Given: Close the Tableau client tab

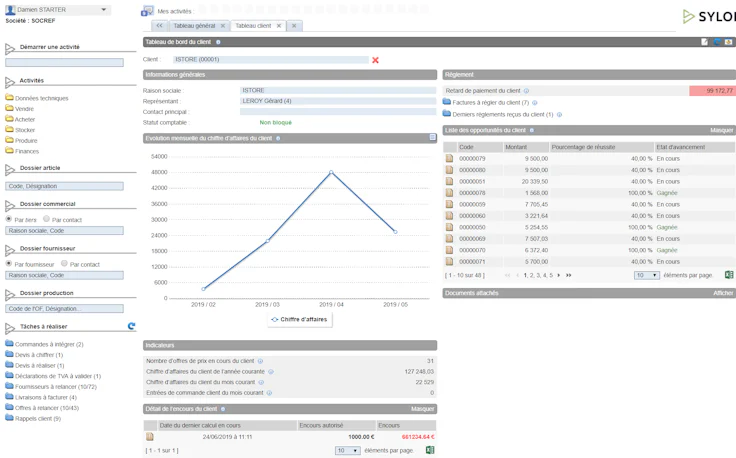Looking at the screenshot, I should click(279, 26).
